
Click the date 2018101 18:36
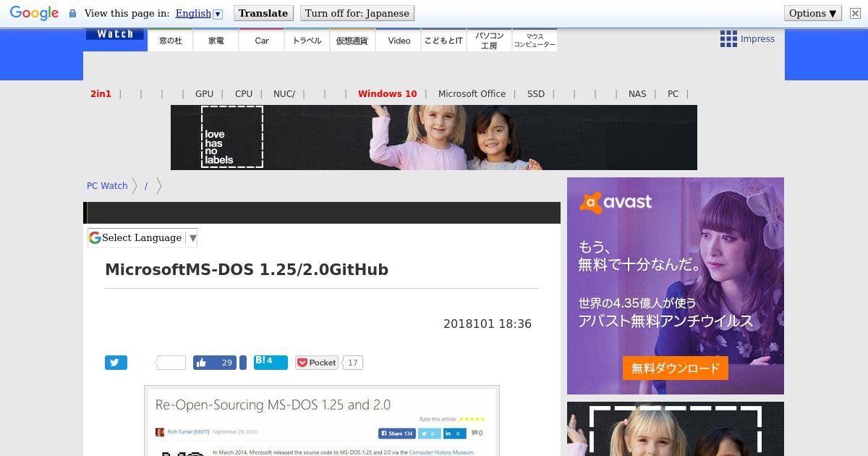click(488, 324)
